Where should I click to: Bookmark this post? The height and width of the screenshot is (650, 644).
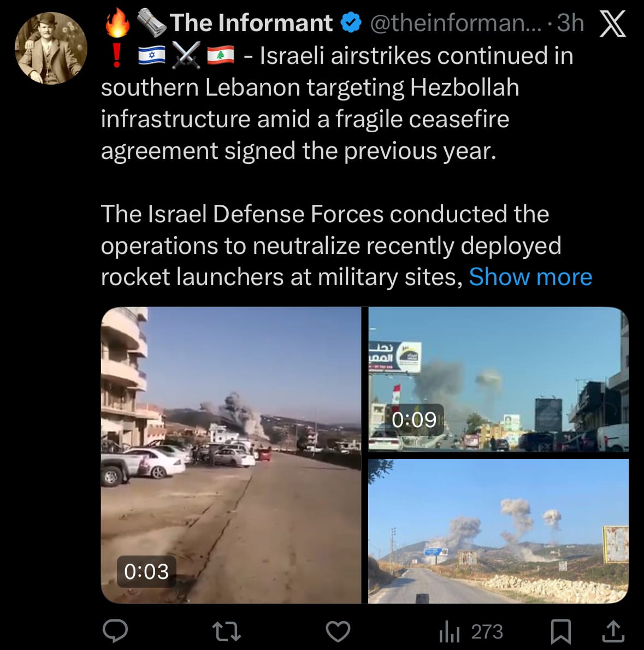tap(560, 631)
